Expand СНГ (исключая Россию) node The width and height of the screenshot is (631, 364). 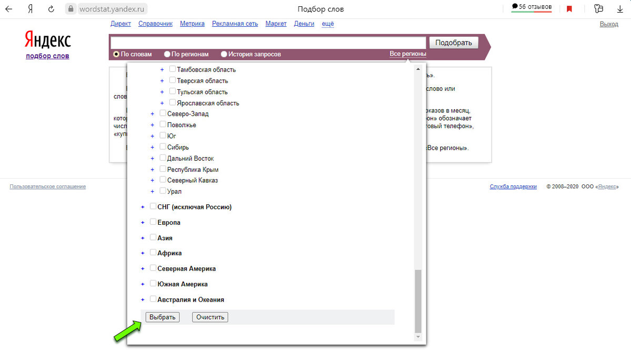coord(143,207)
